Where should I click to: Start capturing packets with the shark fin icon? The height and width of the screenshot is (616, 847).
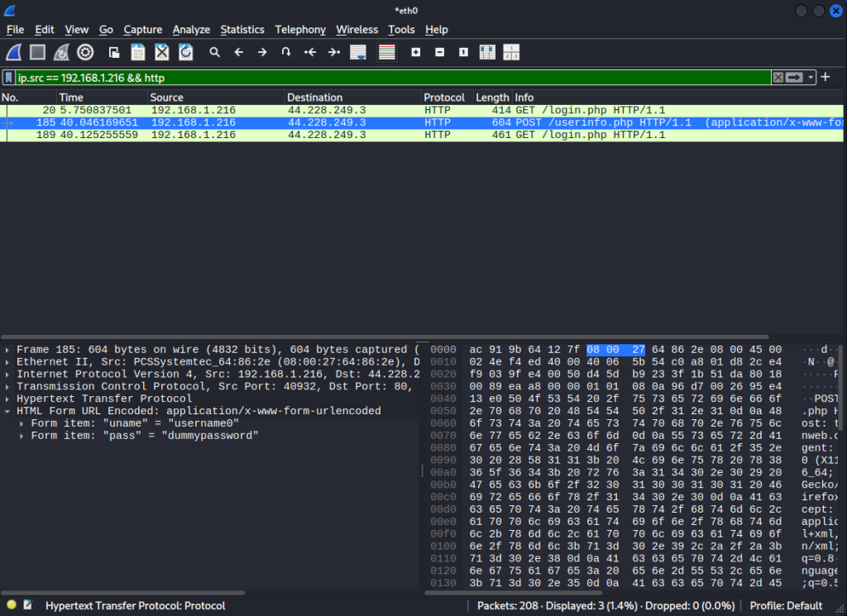pos(14,52)
